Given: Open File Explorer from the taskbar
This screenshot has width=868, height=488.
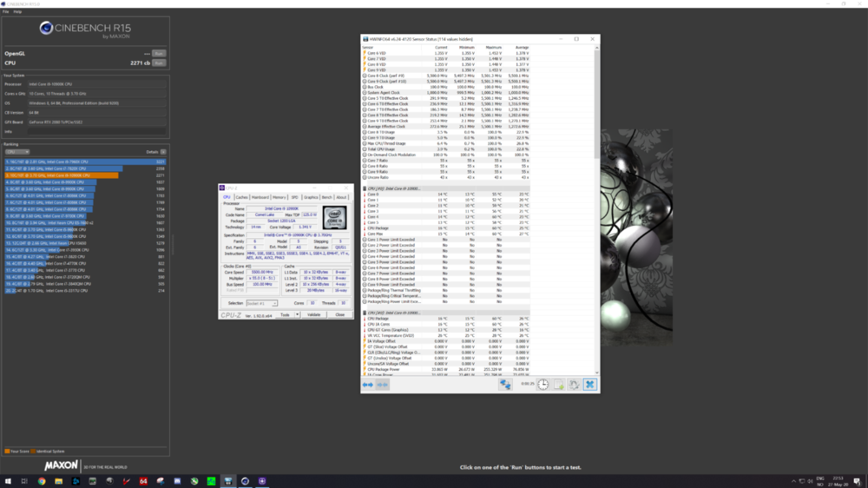Looking at the screenshot, I should pos(58,481).
